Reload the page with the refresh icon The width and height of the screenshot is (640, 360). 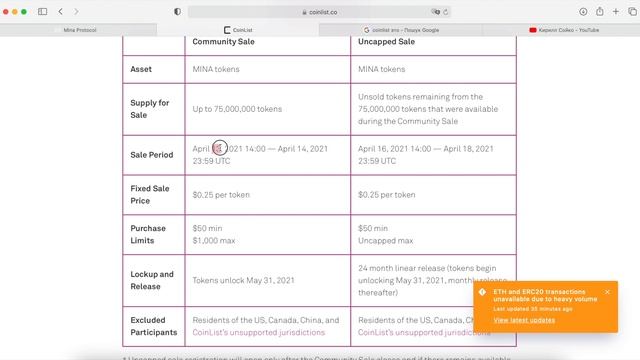446,12
